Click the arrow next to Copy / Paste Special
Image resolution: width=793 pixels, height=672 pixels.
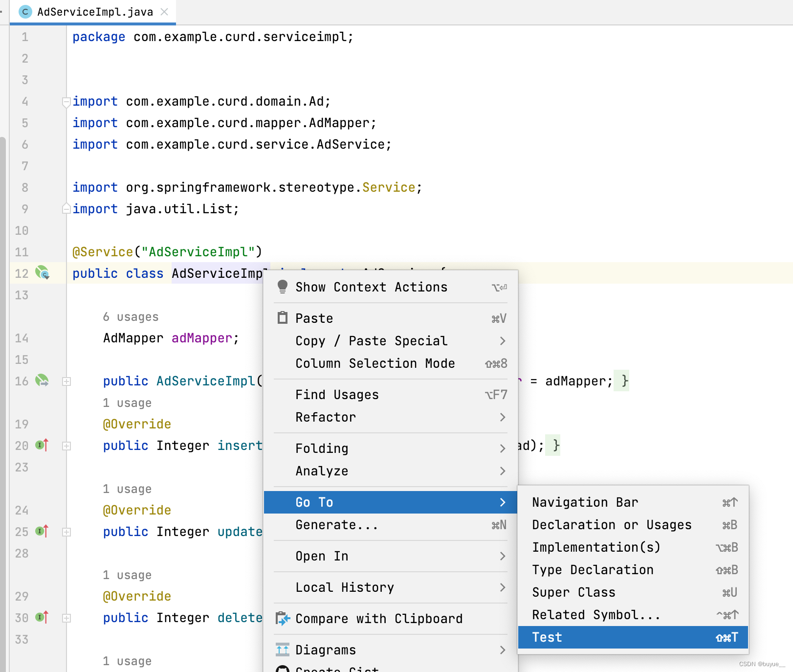tap(503, 341)
